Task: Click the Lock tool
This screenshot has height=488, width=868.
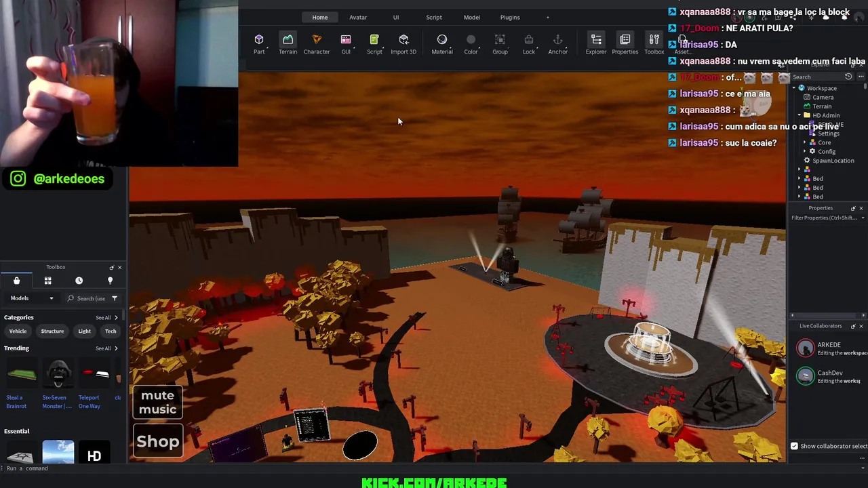Action: point(529,43)
